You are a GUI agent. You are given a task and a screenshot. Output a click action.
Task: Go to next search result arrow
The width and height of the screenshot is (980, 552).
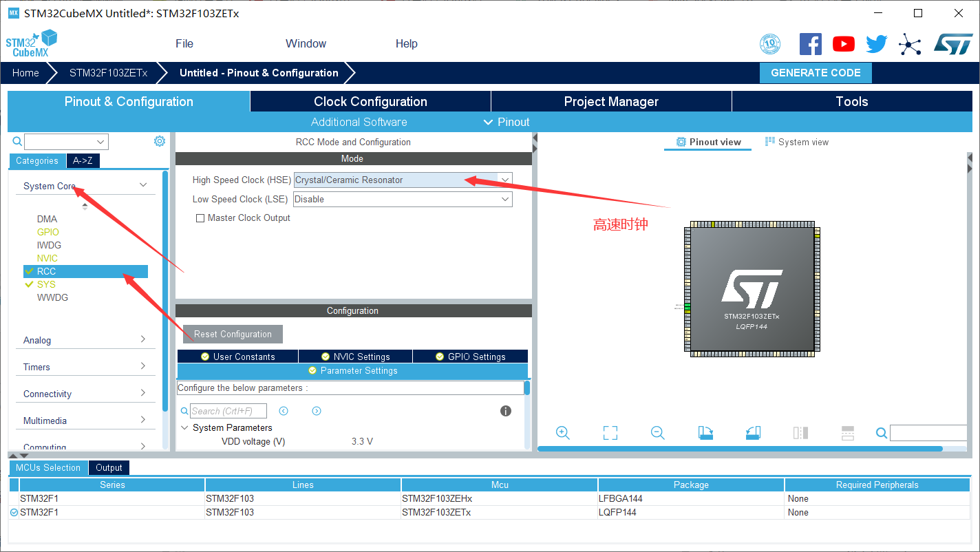pyautogui.click(x=317, y=411)
